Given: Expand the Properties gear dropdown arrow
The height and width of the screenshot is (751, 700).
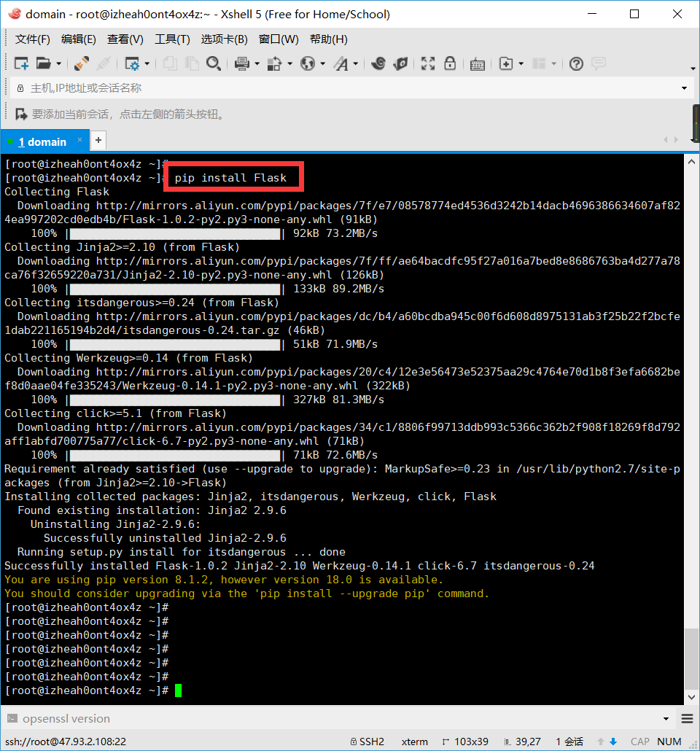Looking at the screenshot, I should (x=147, y=63).
